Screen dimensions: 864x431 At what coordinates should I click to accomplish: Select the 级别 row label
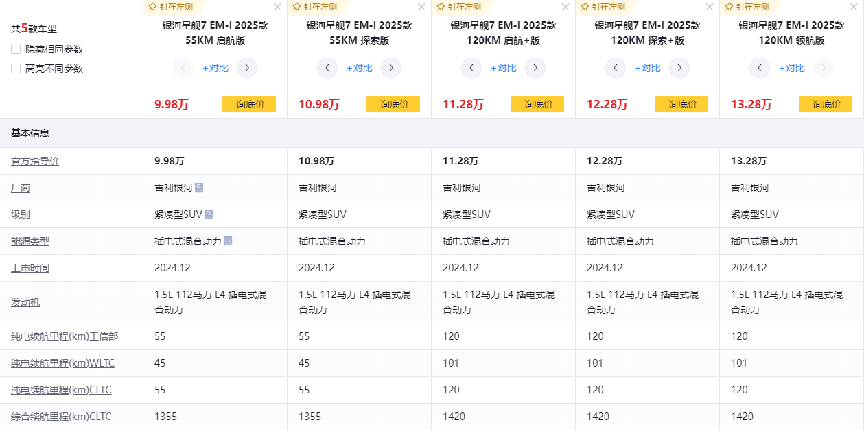click(x=20, y=214)
